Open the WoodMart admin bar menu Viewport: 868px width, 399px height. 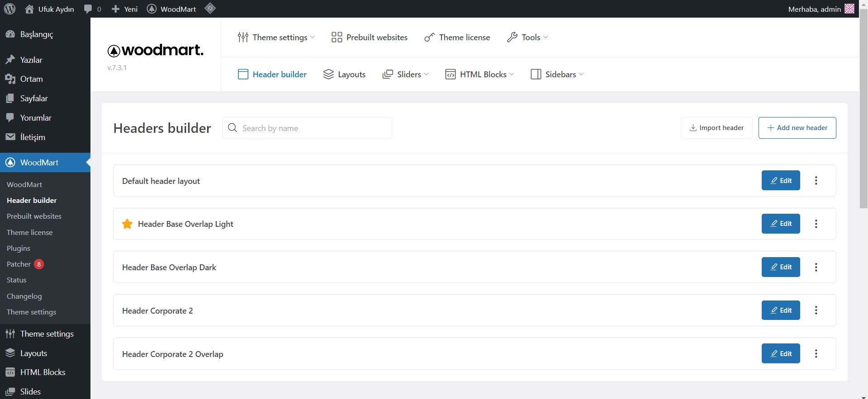[x=171, y=9]
